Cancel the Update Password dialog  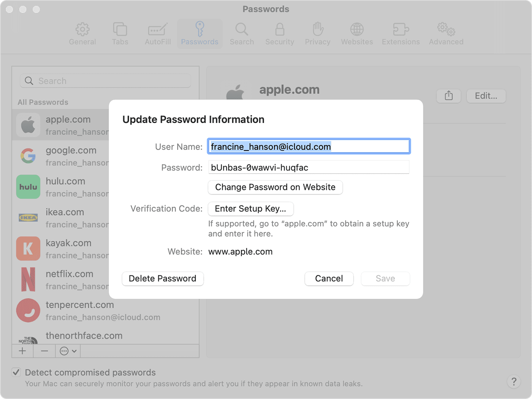click(x=329, y=279)
